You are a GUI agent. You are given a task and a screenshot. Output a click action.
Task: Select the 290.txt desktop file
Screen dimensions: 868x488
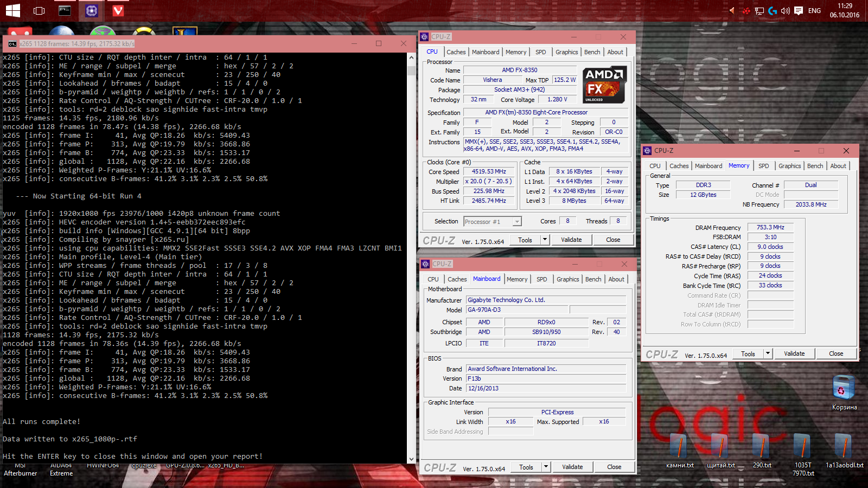click(762, 451)
